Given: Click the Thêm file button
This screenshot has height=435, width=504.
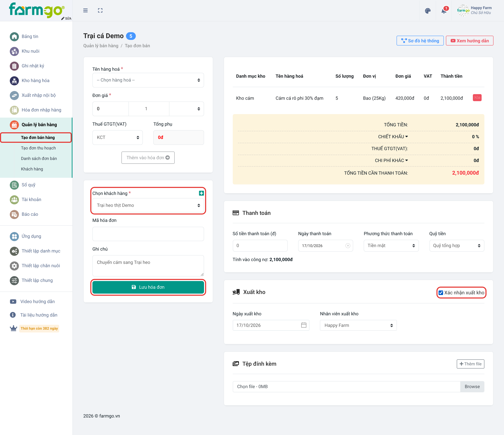Looking at the screenshot, I should pyautogui.click(x=470, y=364).
